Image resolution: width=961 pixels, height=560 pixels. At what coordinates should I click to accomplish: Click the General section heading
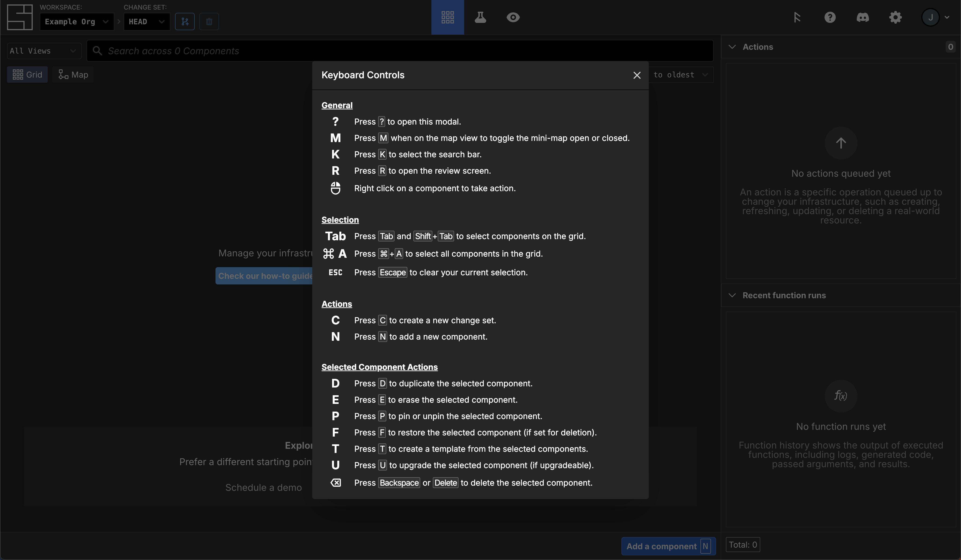click(337, 105)
